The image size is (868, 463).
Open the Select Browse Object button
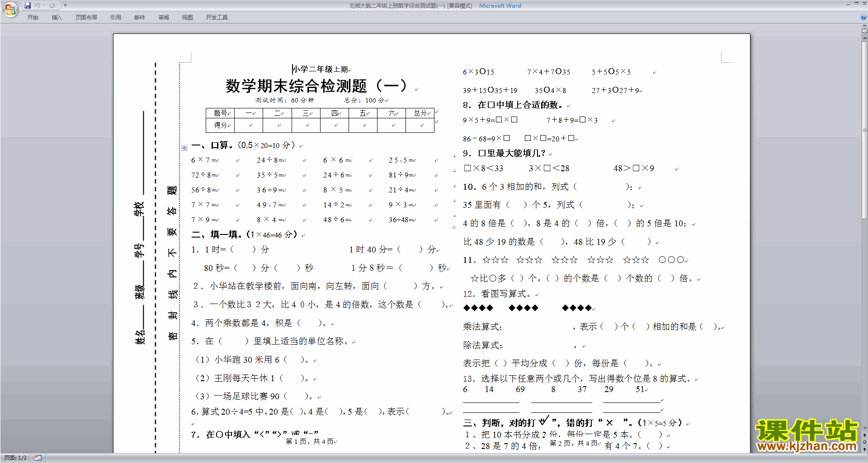point(864,442)
